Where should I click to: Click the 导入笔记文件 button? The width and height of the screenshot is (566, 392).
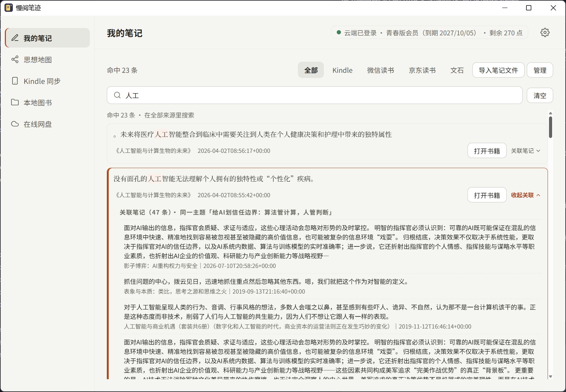pos(498,70)
